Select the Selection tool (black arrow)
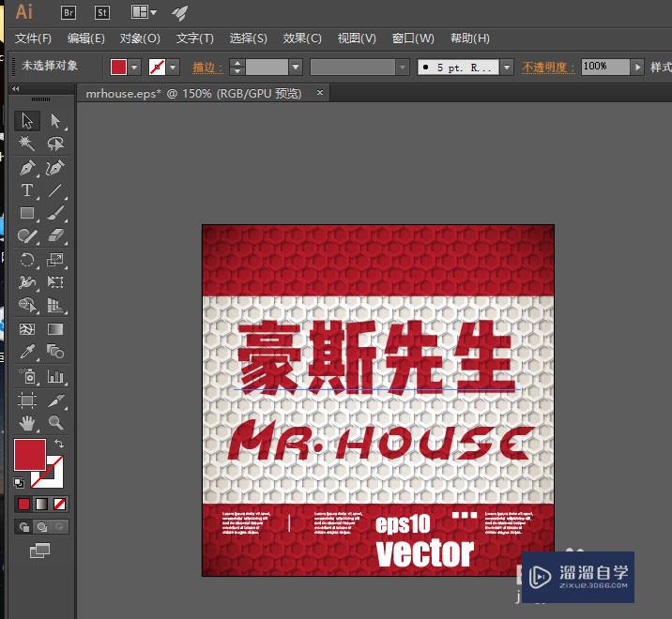 click(27, 121)
